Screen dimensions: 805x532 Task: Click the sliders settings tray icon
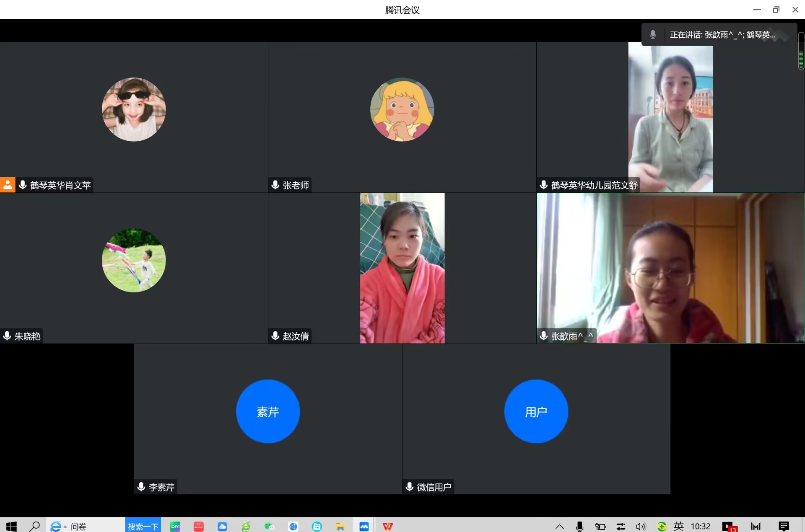click(x=621, y=527)
